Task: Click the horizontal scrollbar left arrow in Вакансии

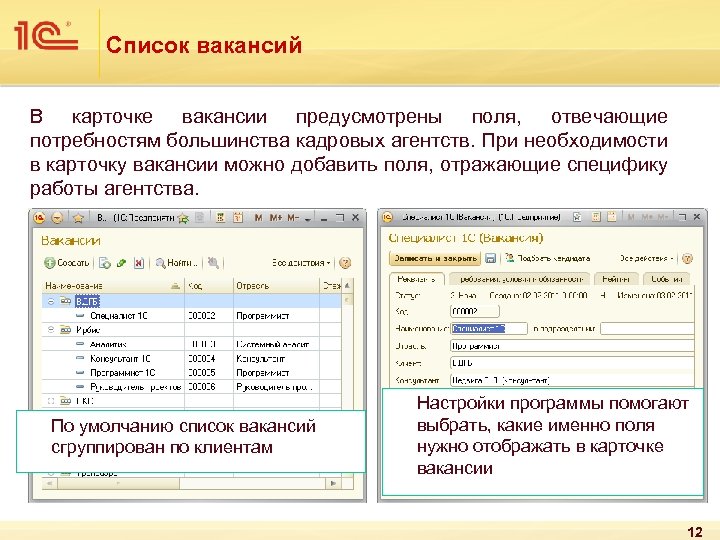Action: [x=49, y=483]
